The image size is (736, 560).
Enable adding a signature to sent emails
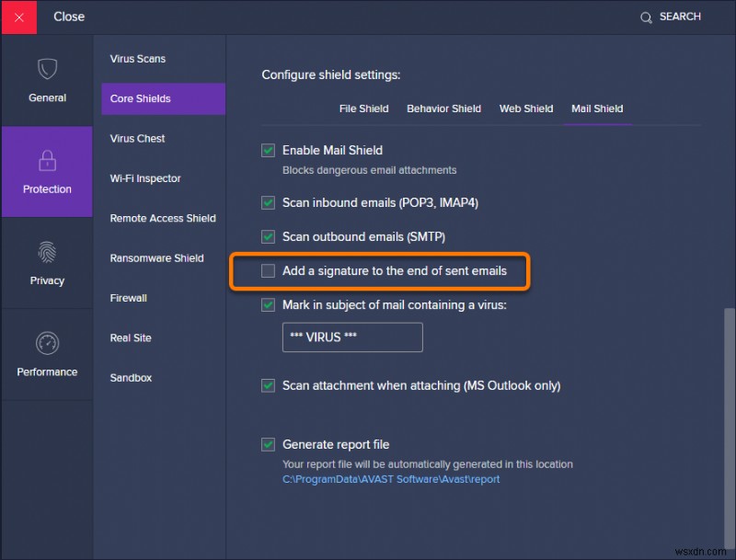point(268,271)
